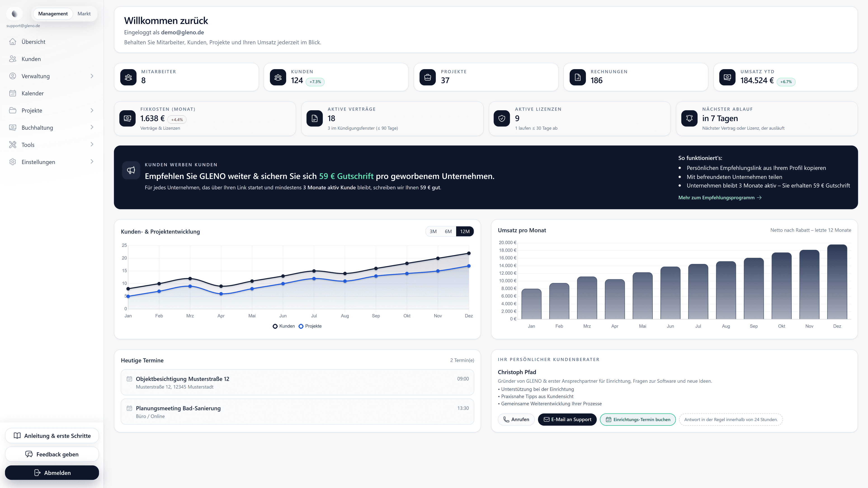Select the 12M range on customer chart
Viewport: 868px width, 488px height.
click(465, 231)
